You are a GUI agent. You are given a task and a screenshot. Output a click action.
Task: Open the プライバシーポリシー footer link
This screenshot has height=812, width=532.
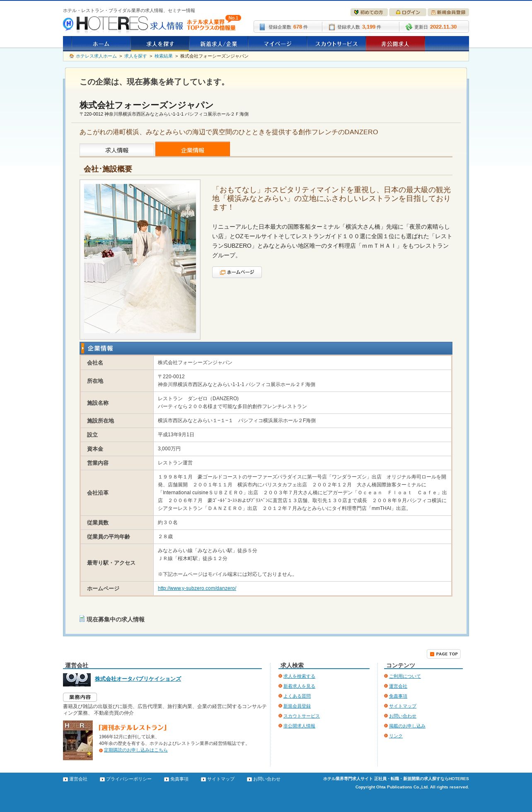click(129, 779)
